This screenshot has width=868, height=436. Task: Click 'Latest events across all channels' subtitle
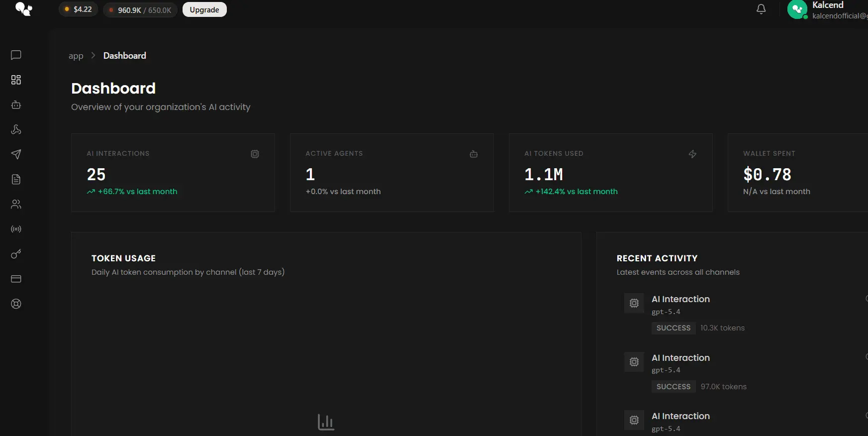pyautogui.click(x=678, y=272)
